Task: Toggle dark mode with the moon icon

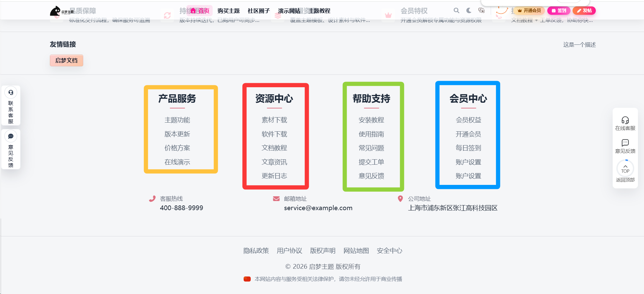Action: 469,10
